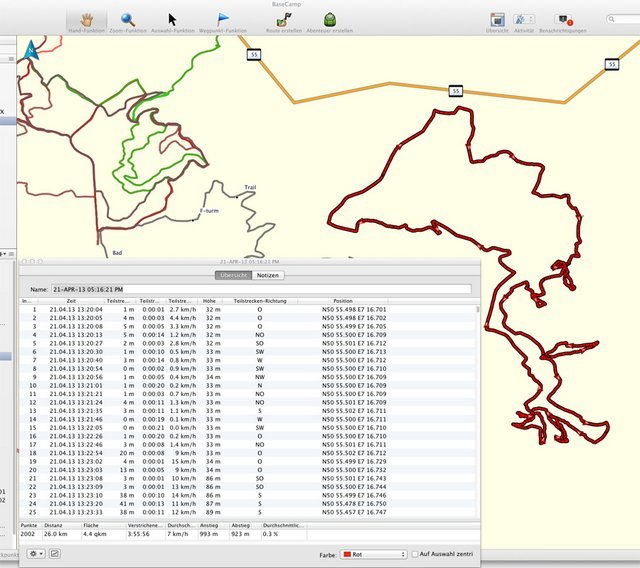Open the Aktivität toolbar icon
The width and height of the screenshot is (640, 568).
(x=523, y=20)
